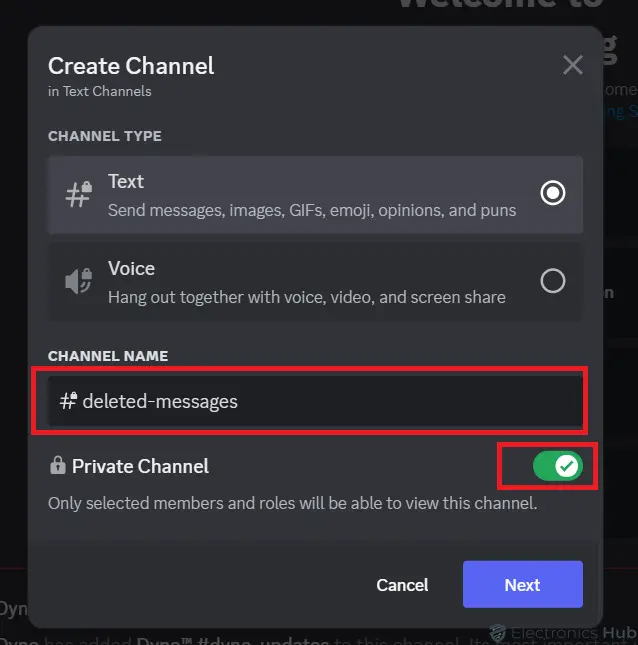Cancel channel creation
The width and height of the screenshot is (638, 645).
tap(402, 585)
